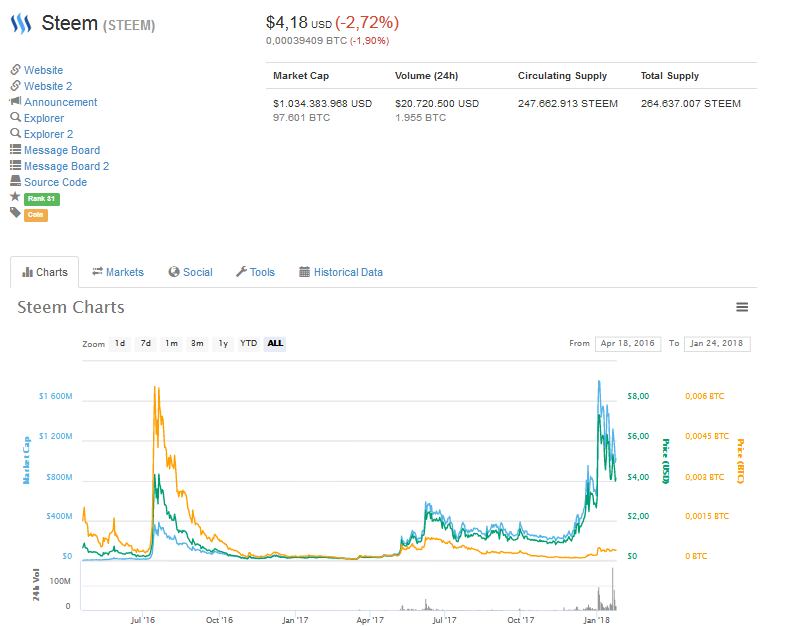
Task: Click the Market Cap axis label
Action: tap(26, 460)
